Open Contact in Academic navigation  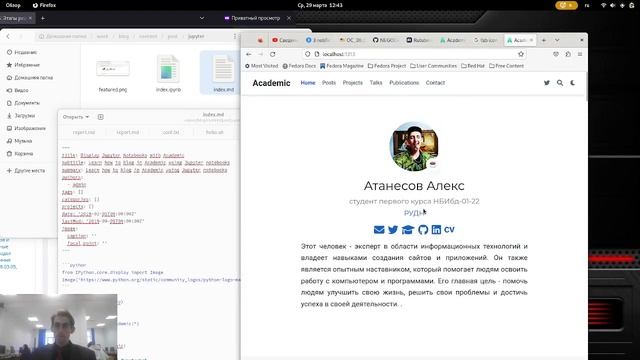pos(435,83)
